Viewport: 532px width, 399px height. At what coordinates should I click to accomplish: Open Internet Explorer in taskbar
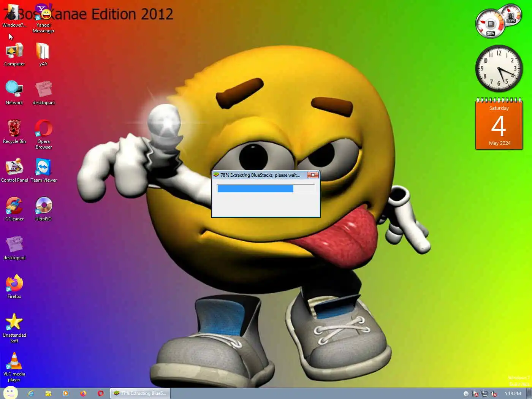31,393
